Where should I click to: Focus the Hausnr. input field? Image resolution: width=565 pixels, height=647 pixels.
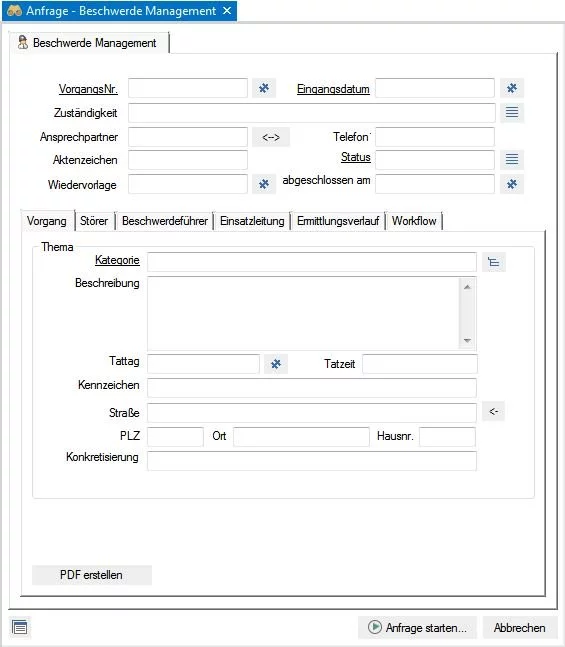[x=447, y=437]
